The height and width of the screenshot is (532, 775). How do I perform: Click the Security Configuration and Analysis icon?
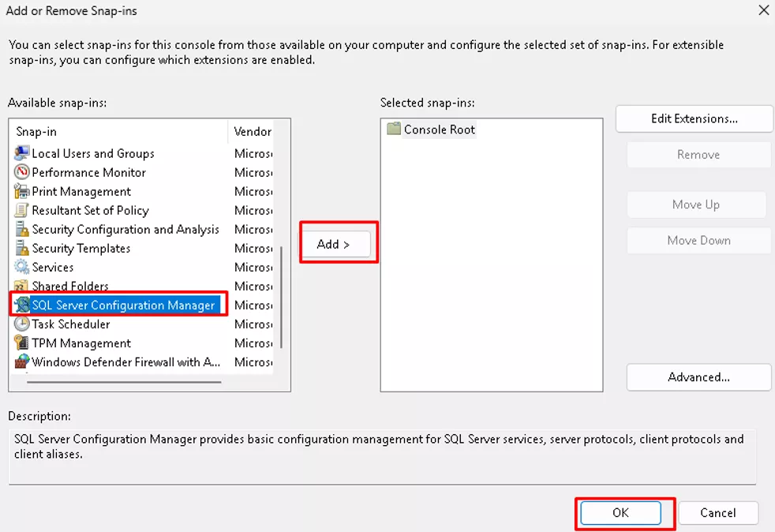tap(22, 230)
